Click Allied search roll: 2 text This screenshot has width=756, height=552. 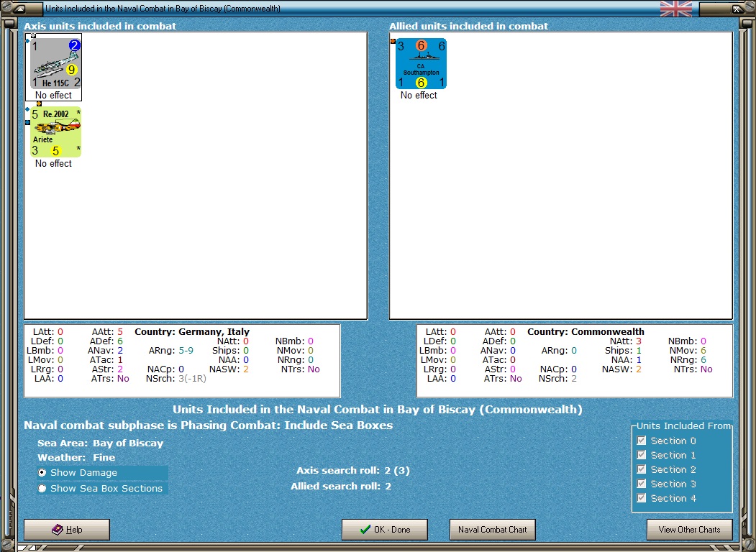pyautogui.click(x=341, y=486)
